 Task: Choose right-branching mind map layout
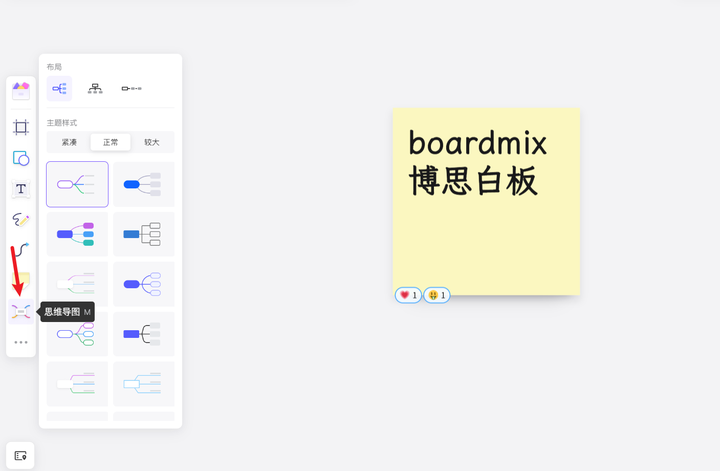coord(59,88)
